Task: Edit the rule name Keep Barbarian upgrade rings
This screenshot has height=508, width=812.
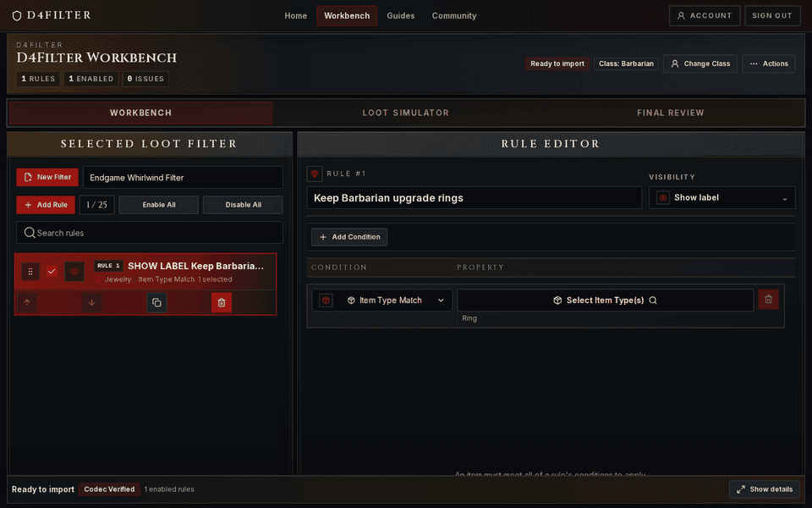Action: (475, 198)
